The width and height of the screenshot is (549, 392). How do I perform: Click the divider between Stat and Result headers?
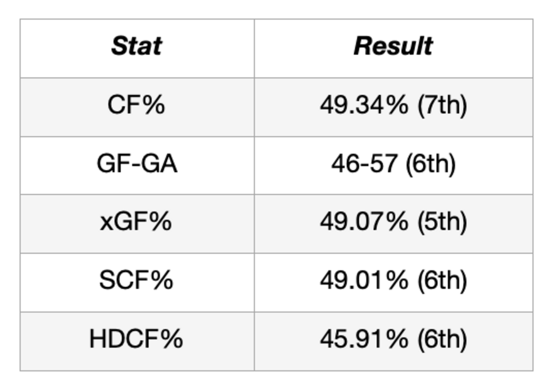(254, 48)
